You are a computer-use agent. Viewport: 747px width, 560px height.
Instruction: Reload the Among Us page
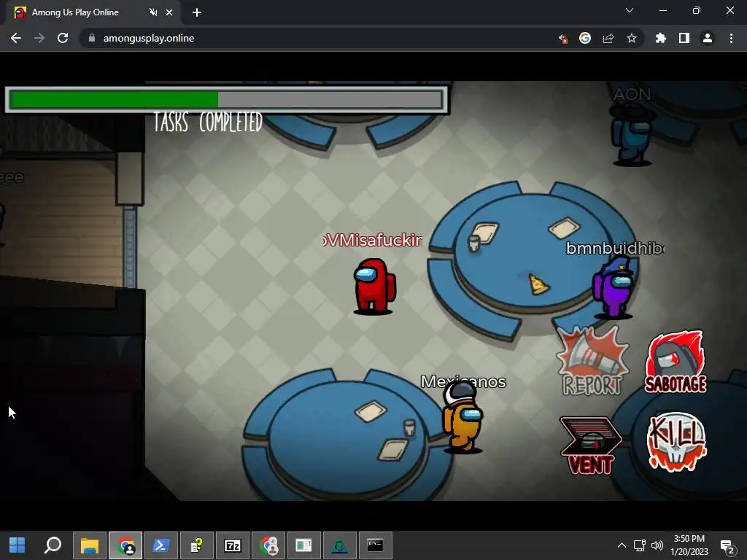click(x=63, y=38)
